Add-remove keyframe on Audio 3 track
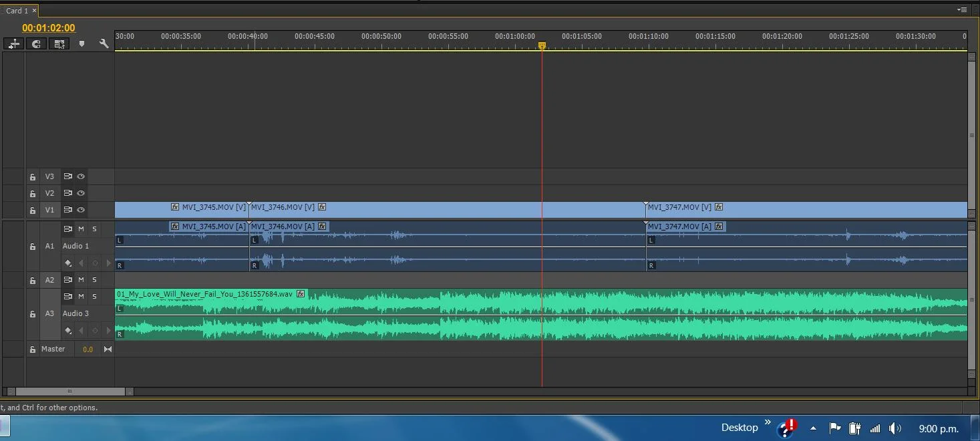 [95, 330]
